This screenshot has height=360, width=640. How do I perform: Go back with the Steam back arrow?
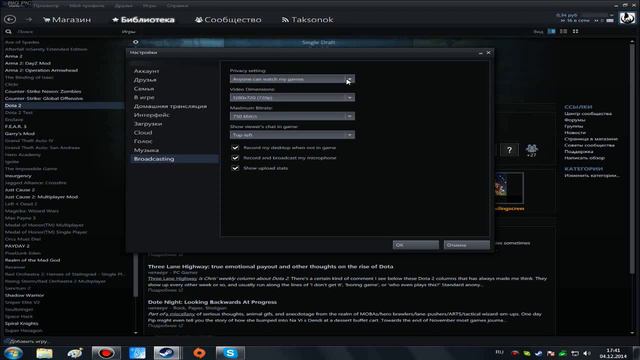(x=10, y=19)
